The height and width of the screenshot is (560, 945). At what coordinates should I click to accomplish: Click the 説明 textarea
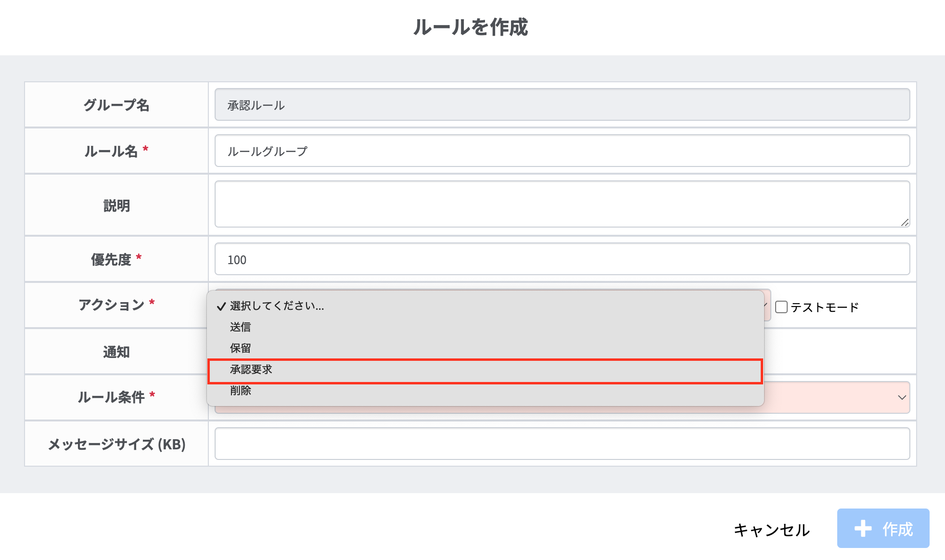(x=562, y=204)
